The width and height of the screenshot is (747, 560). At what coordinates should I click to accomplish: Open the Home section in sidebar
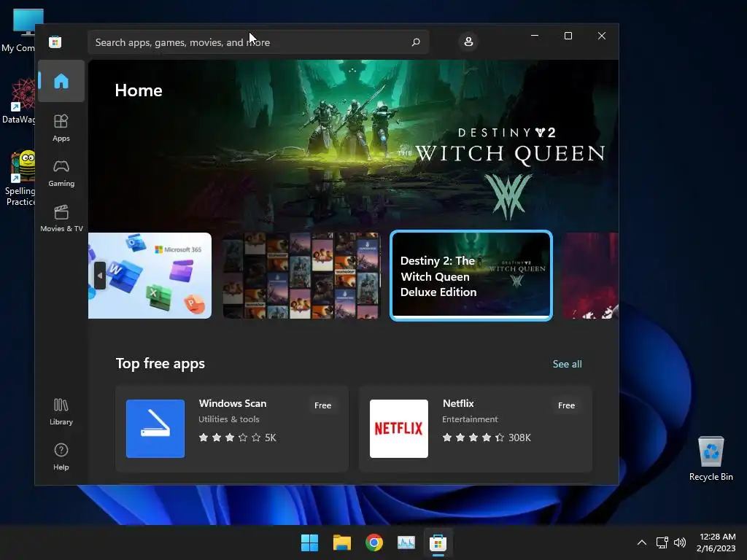click(x=61, y=81)
